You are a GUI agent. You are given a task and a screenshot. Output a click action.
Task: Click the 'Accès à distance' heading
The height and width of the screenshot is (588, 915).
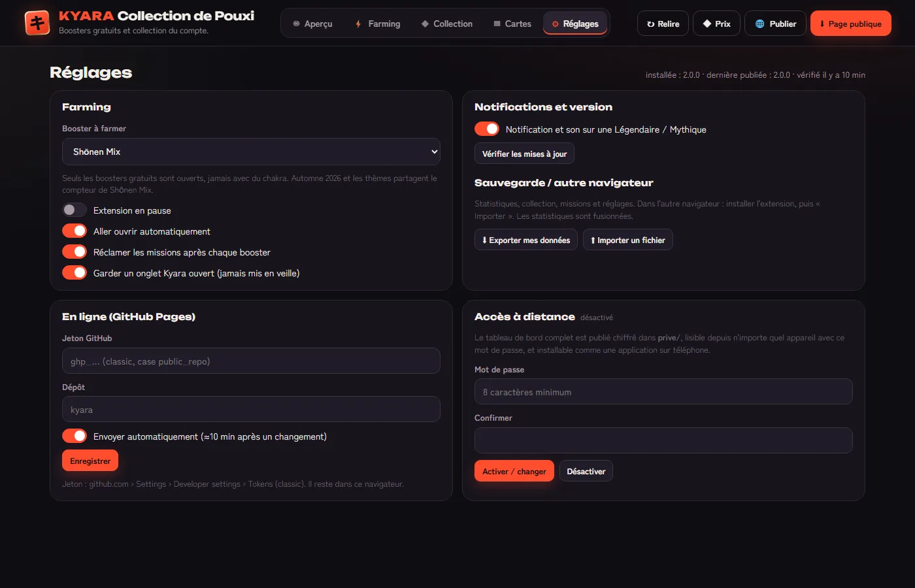[525, 317]
